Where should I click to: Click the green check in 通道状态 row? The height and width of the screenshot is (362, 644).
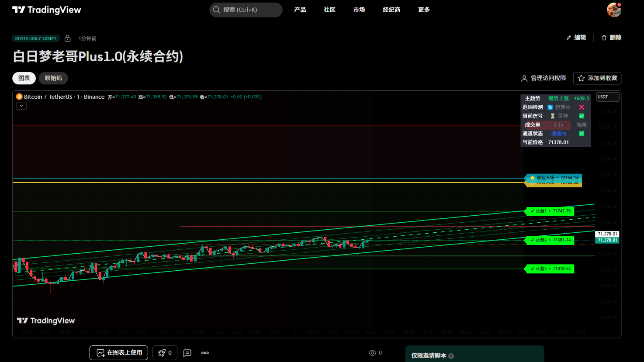tap(582, 134)
